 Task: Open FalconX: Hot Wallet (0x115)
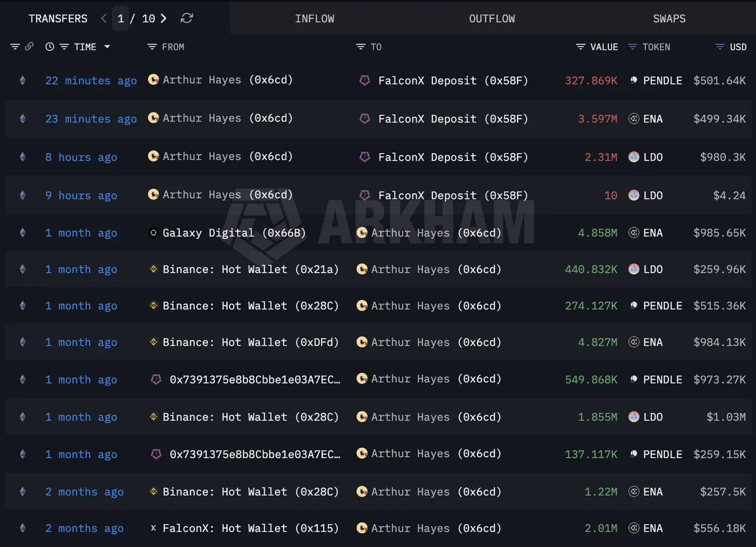(x=251, y=528)
